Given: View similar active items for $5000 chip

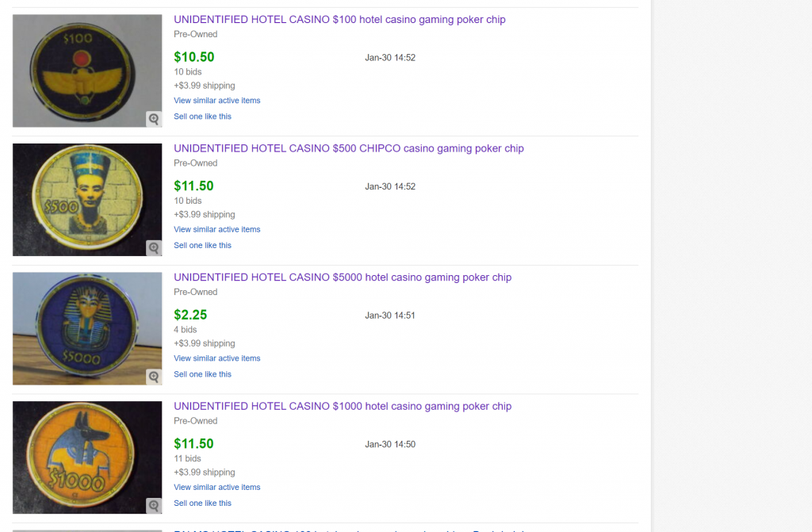Looking at the screenshot, I should (x=217, y=358).
